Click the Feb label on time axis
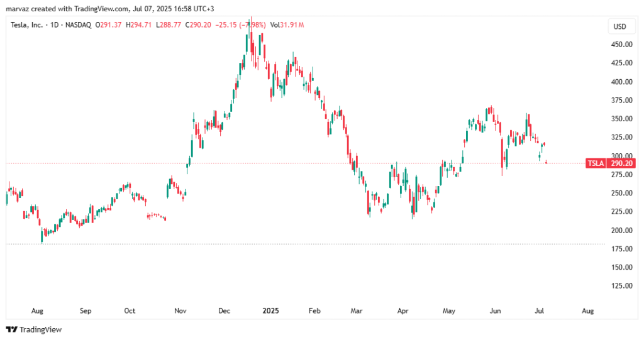This screenshot has width=644, height=340. coord(314,311)
